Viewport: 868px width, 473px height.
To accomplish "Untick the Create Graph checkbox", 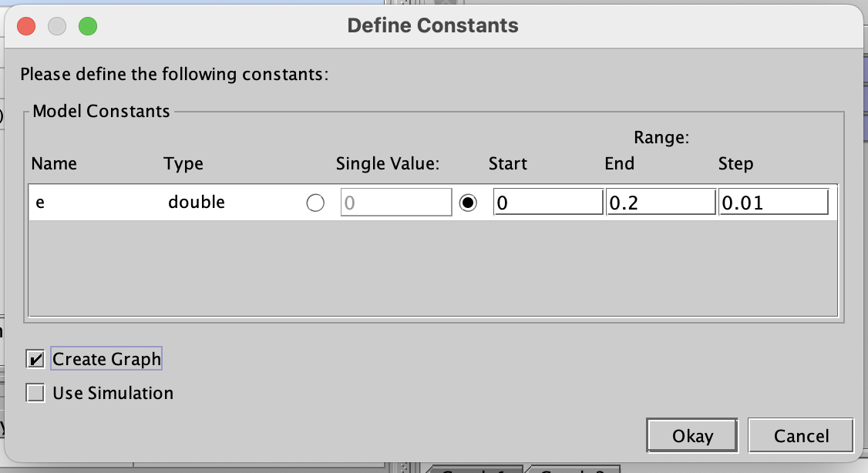I will click(35, 359).
